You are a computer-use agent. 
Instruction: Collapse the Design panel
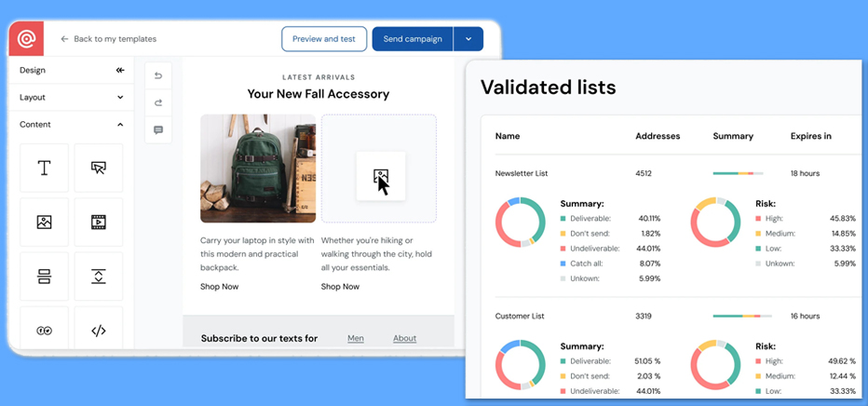(120, 70)
